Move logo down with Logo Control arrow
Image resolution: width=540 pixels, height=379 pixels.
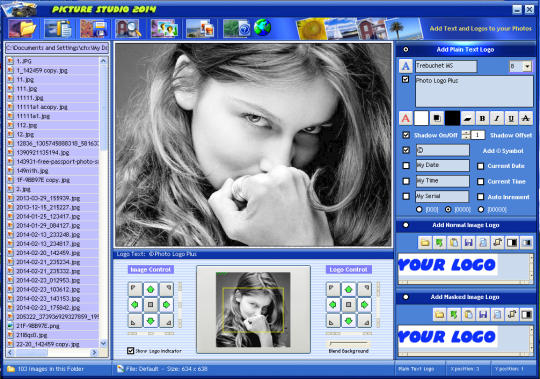pyautogui.click(x=349, y=320)
